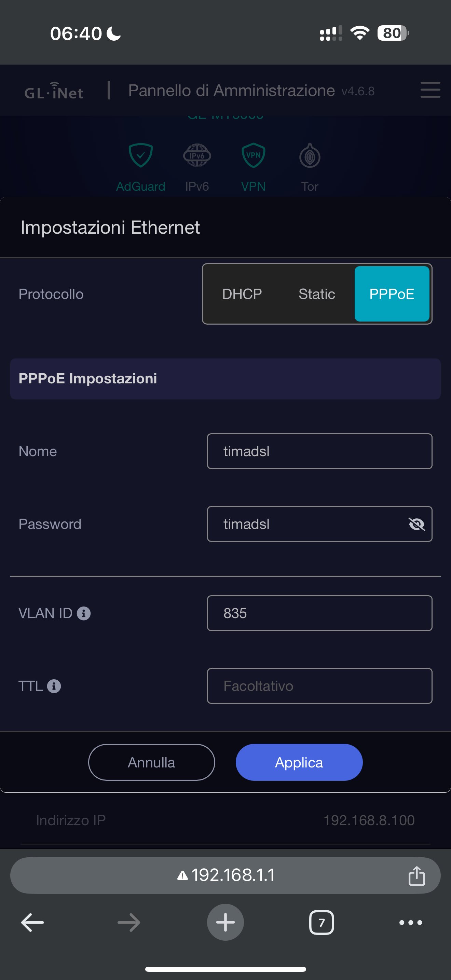Select Static protocol option
The width and height of the screenshot is (451, 980).
(x=317, y=294)
